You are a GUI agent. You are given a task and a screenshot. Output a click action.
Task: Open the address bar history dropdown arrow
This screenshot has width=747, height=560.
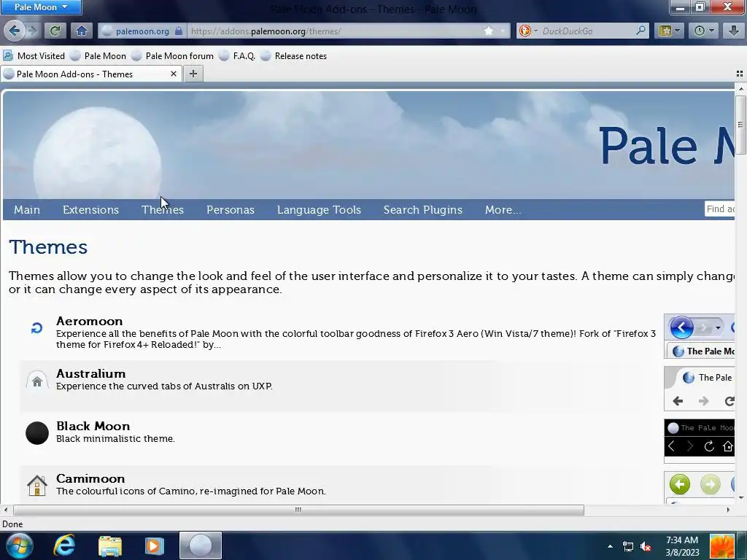pyautogui.click(x=503, y=31)
